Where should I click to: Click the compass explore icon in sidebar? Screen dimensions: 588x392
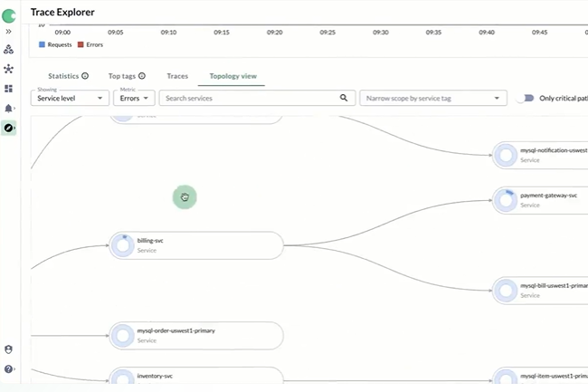(8, 129)
